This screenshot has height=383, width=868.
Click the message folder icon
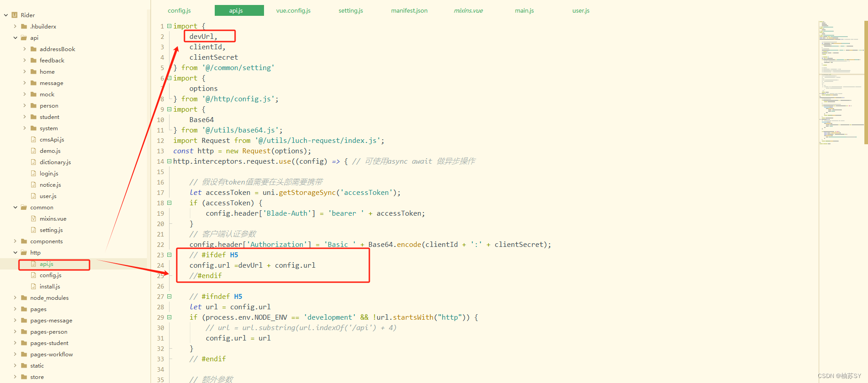(x=33, y=83)
